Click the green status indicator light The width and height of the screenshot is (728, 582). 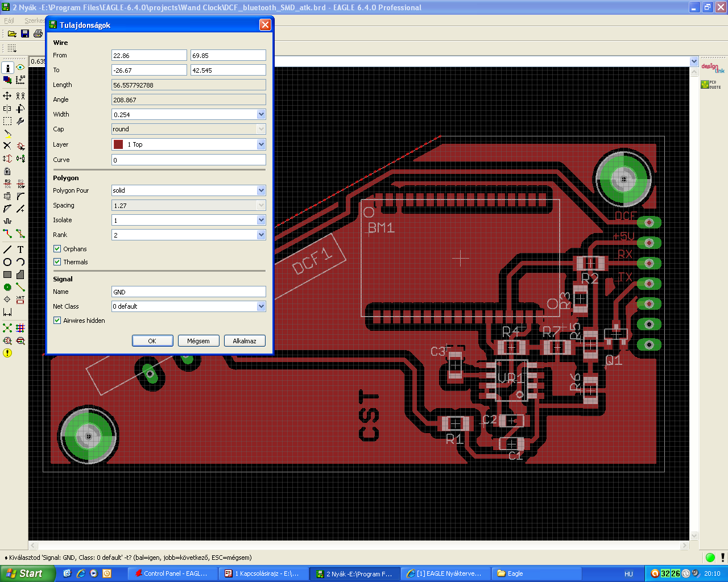point(710,558)
